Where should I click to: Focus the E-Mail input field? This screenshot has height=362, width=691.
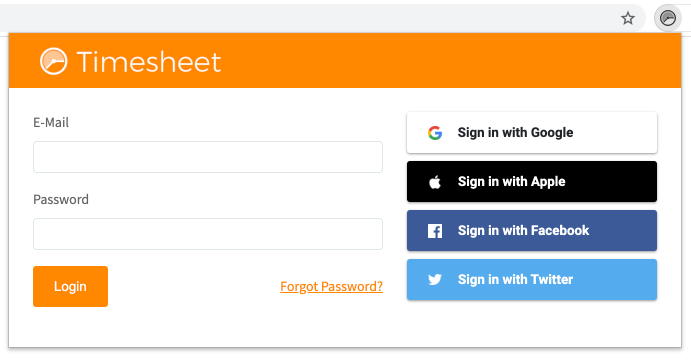pyautogui.click(x=208, y=157)
